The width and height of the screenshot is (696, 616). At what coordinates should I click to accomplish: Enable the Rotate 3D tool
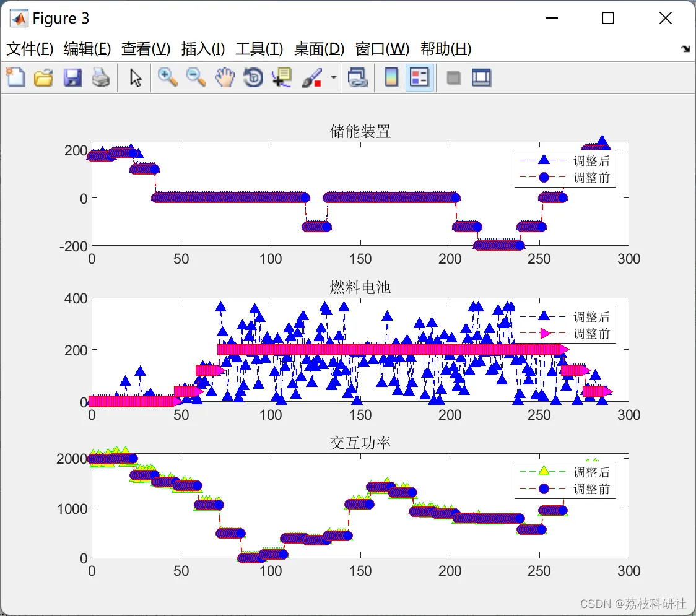coord(253,78)
